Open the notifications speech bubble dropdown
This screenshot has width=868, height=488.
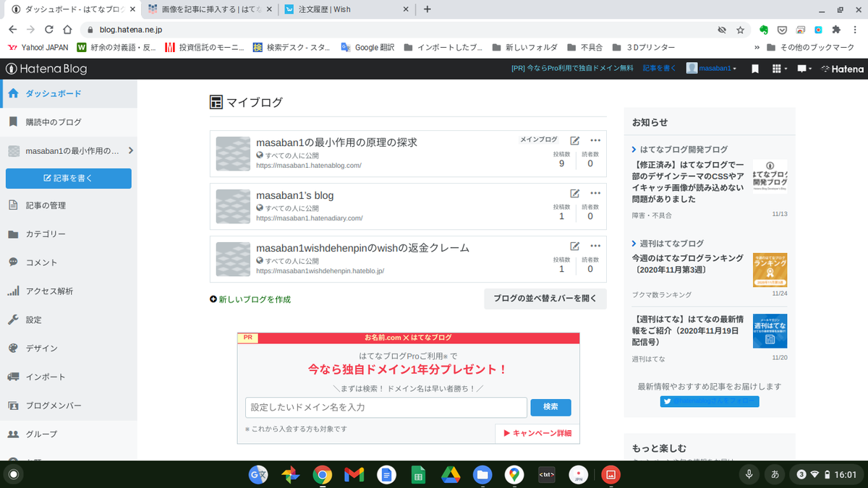point(804,69)
